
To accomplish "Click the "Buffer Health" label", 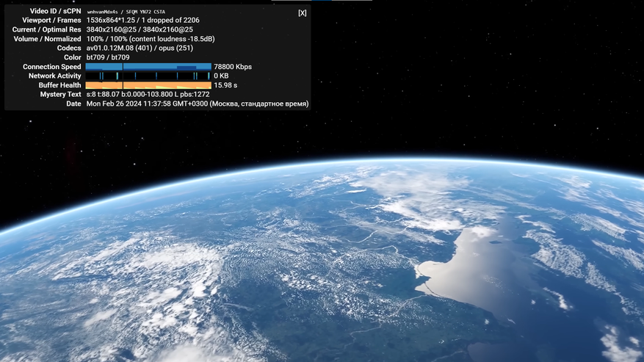I will (x=60, y=85).
